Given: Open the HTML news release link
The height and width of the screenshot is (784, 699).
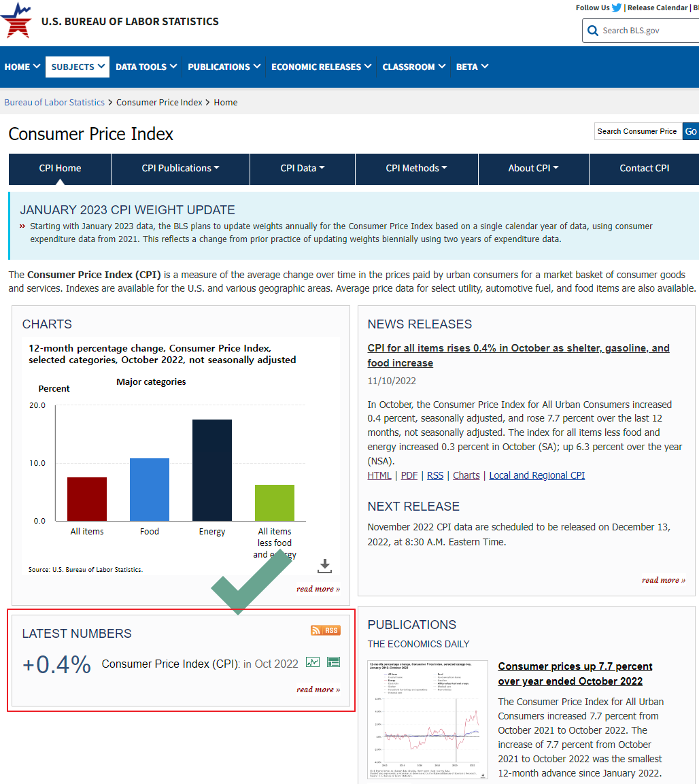Looking at the screenshot, I should click(379, 475).
